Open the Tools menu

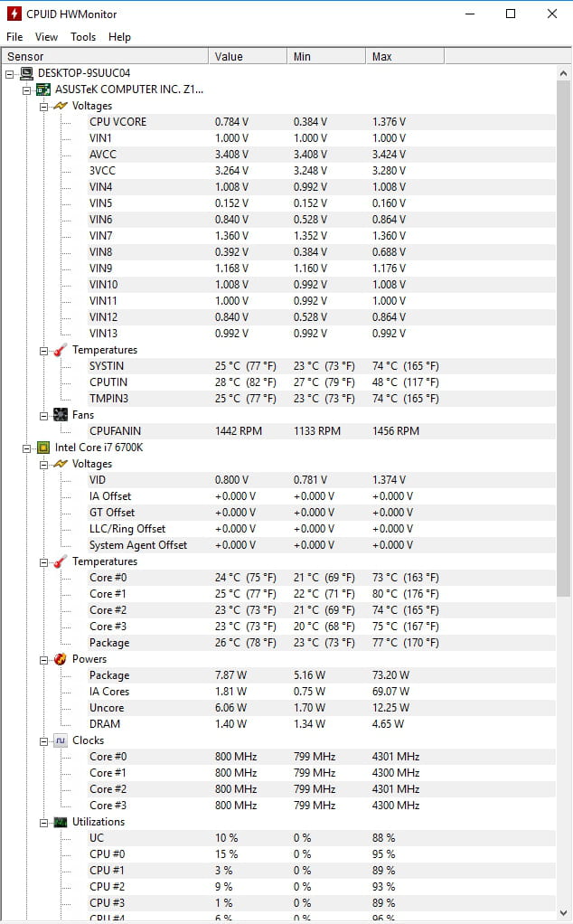[83, 37]
